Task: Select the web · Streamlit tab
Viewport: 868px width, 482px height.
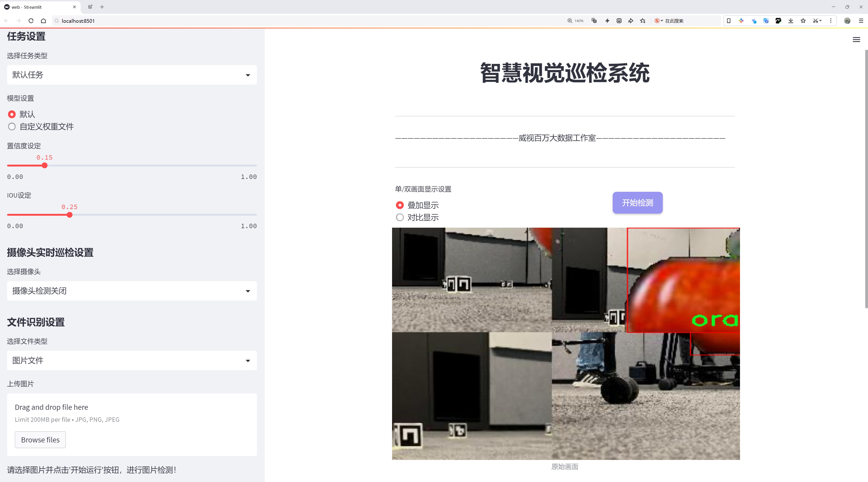Action: coord(40,7)
